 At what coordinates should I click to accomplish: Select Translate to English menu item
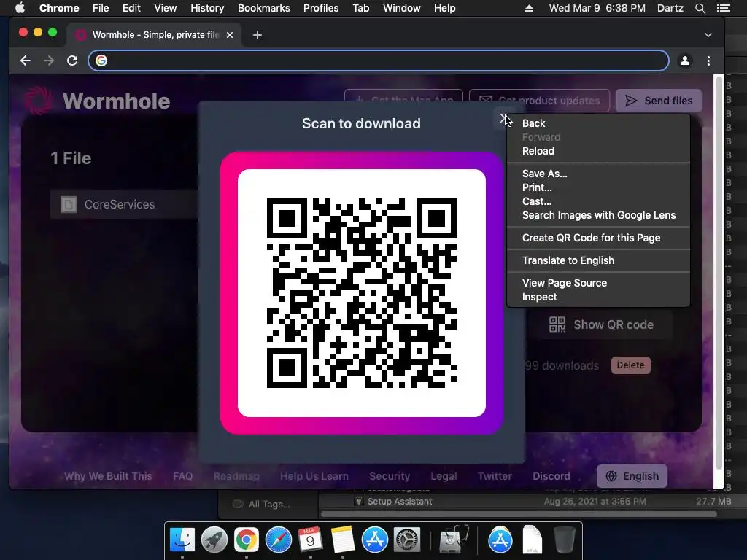click(598, 260)
